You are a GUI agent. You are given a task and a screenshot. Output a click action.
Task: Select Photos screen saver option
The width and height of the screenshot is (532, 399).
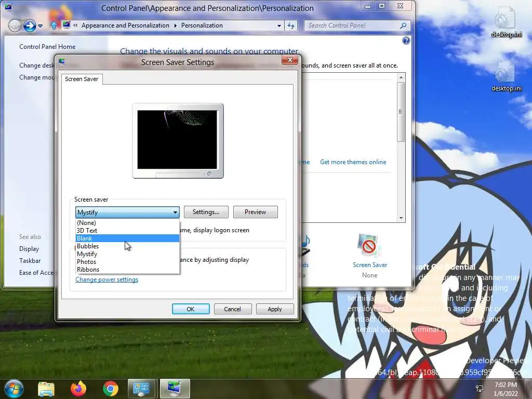(127, 262)
